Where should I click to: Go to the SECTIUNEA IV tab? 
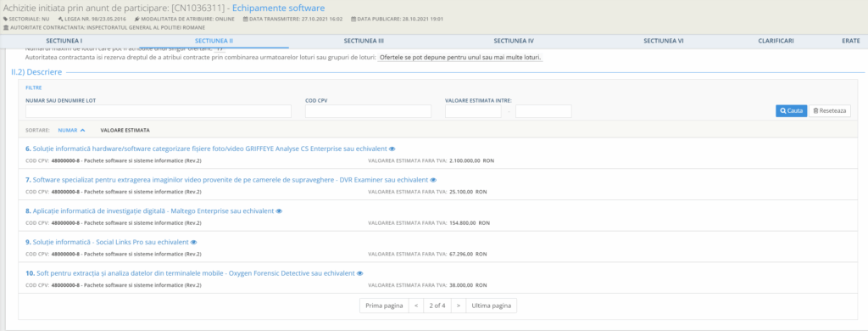pyautogui.click(x=514, y=41)
